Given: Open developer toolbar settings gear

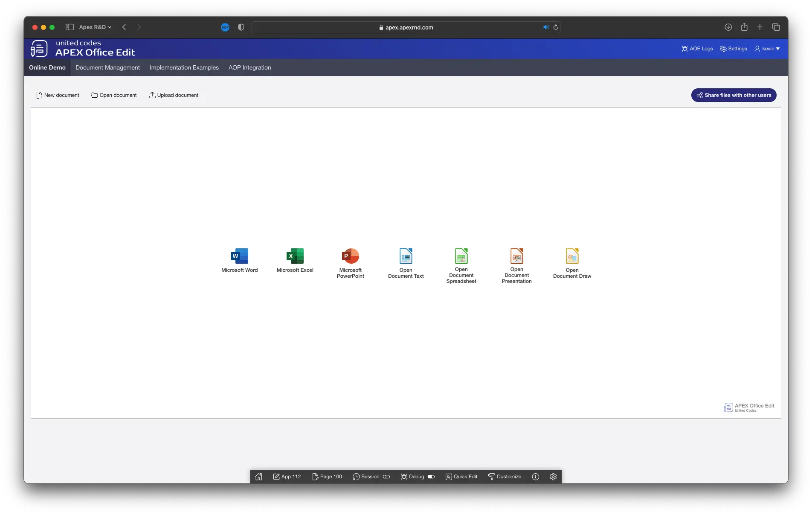Looking at the screenshot, I should (x=553, y=477).
